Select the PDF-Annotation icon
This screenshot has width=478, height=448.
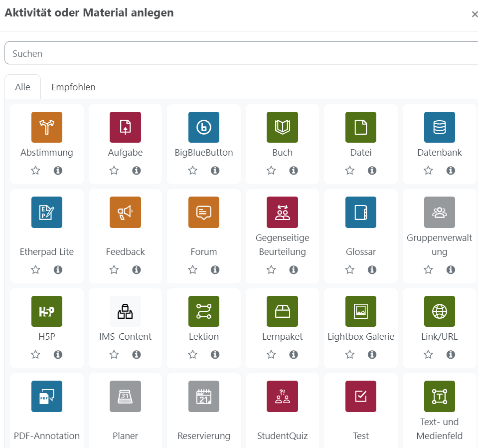(47, 396)
